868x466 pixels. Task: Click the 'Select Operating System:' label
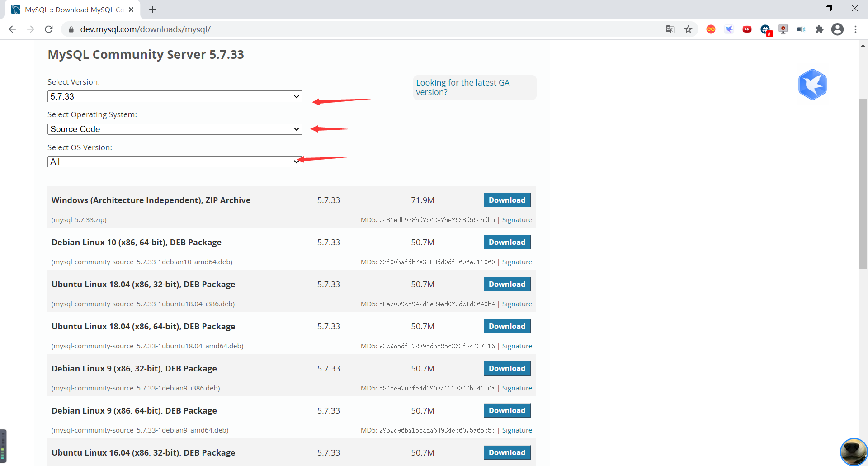click(92, 115)
